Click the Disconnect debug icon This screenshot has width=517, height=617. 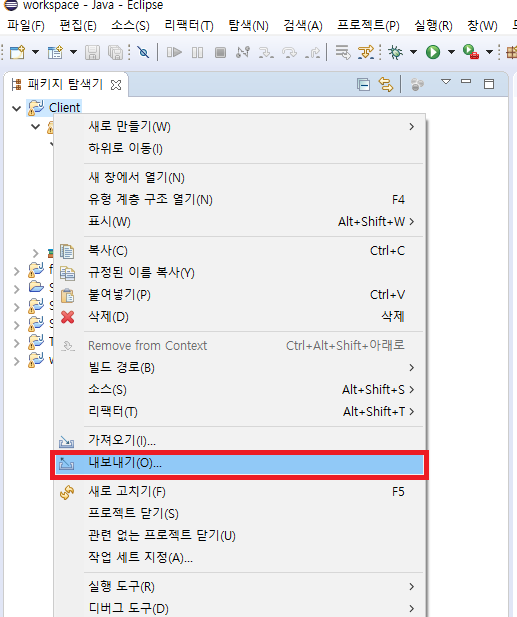tap(243, 52)
